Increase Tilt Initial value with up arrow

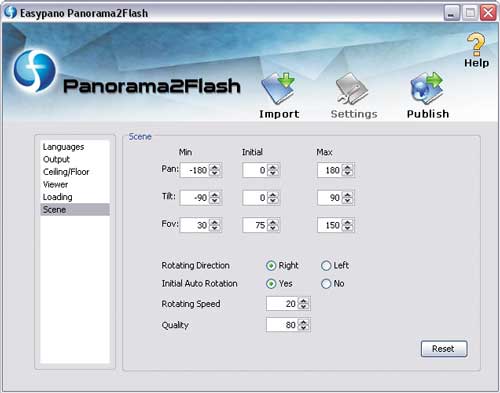pos(273,195)
